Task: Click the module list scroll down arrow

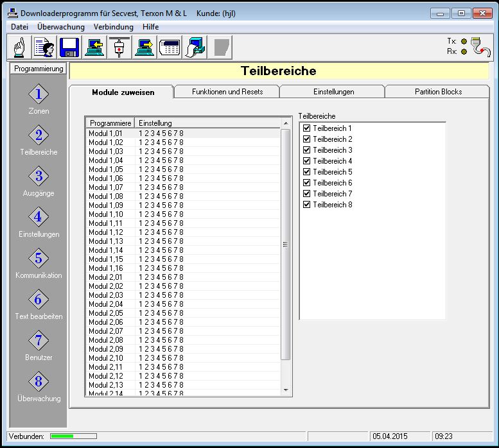Action: 286,390
